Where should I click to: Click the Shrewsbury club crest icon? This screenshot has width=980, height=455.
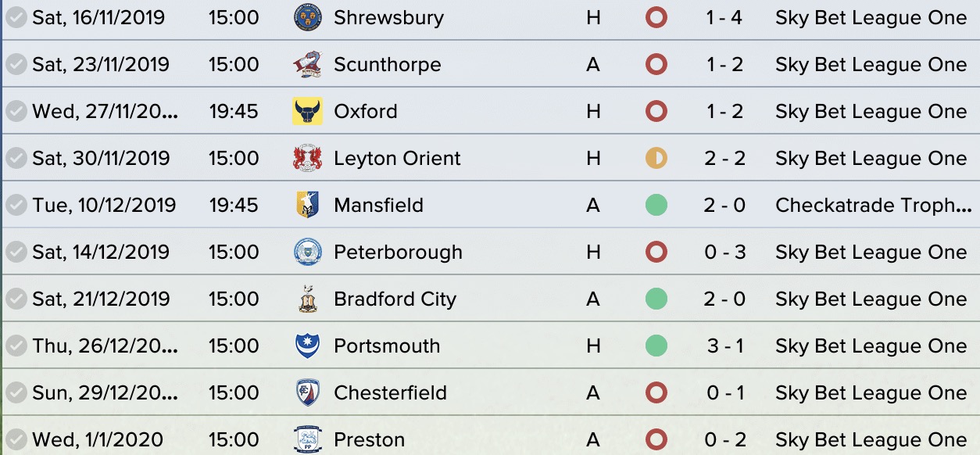[307, 17]
